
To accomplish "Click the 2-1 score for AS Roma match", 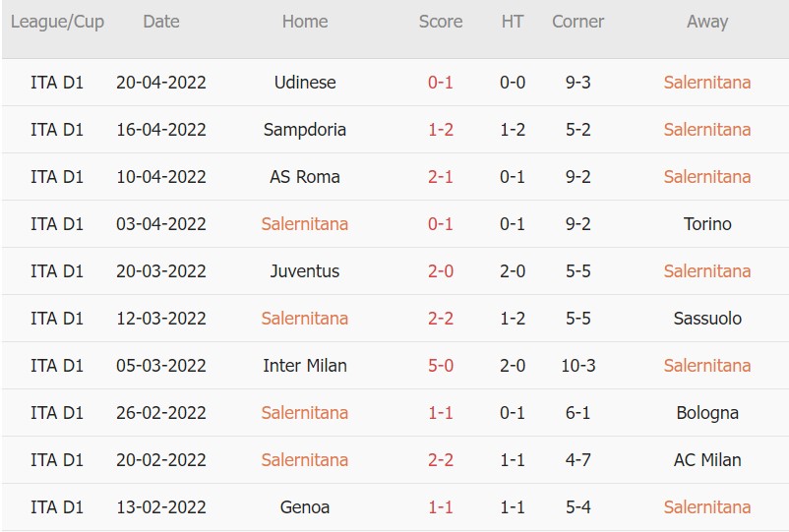I will [x=441, y=177].
